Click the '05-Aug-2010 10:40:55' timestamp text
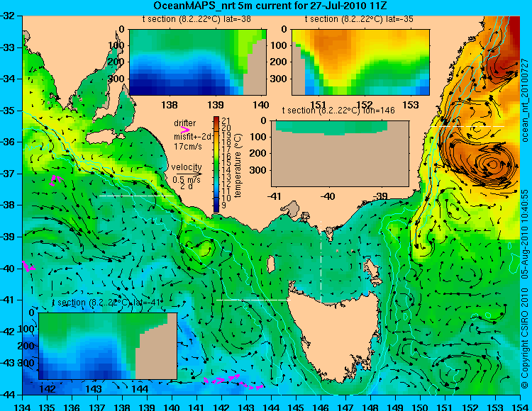 [525, 234]
